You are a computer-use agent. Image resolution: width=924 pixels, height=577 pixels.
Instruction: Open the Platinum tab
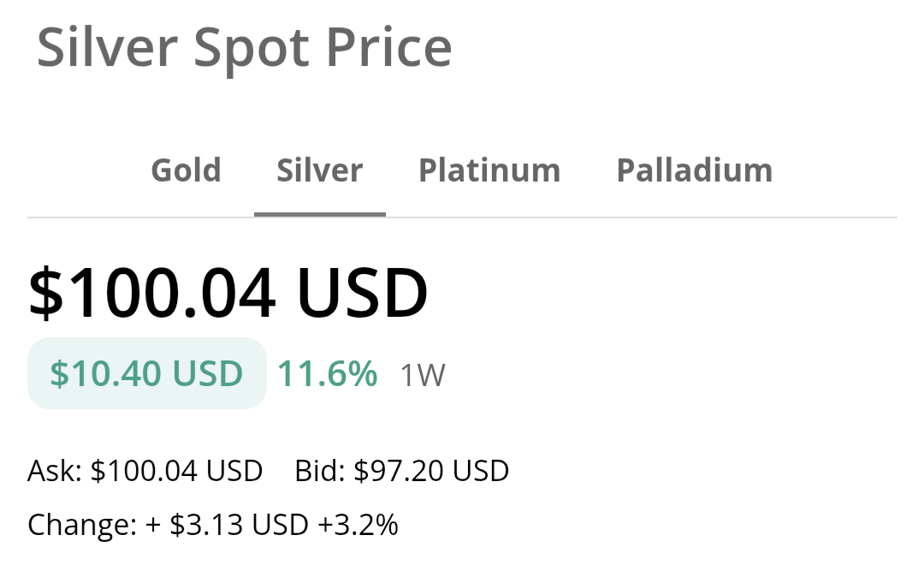point(489,170)
